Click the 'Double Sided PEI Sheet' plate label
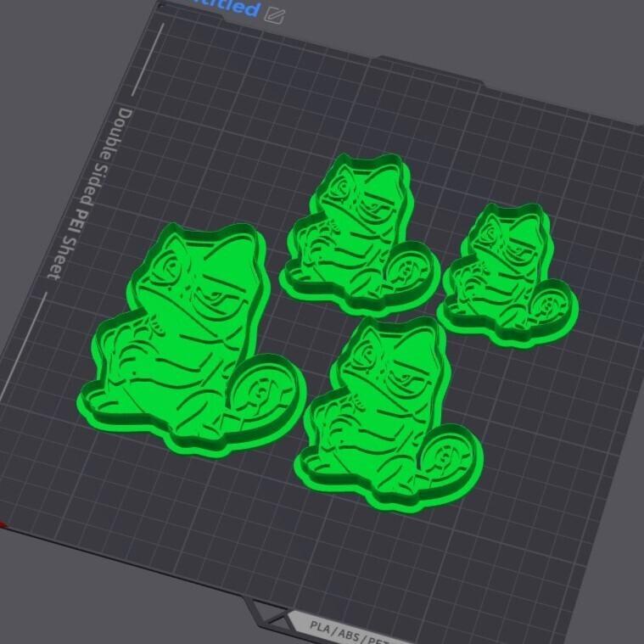 90,194
